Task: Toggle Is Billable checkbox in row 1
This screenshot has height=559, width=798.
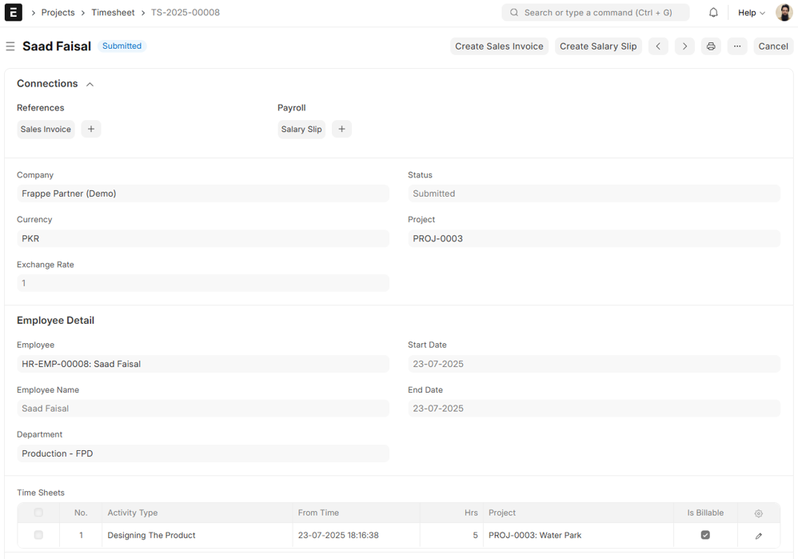Action: coord(705,536)
